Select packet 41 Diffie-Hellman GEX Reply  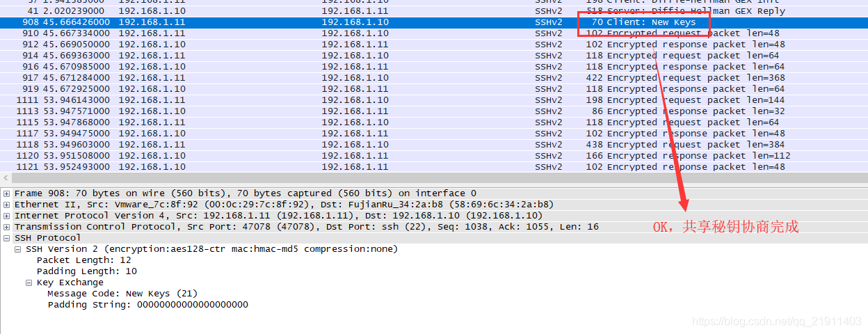[434, 11]
